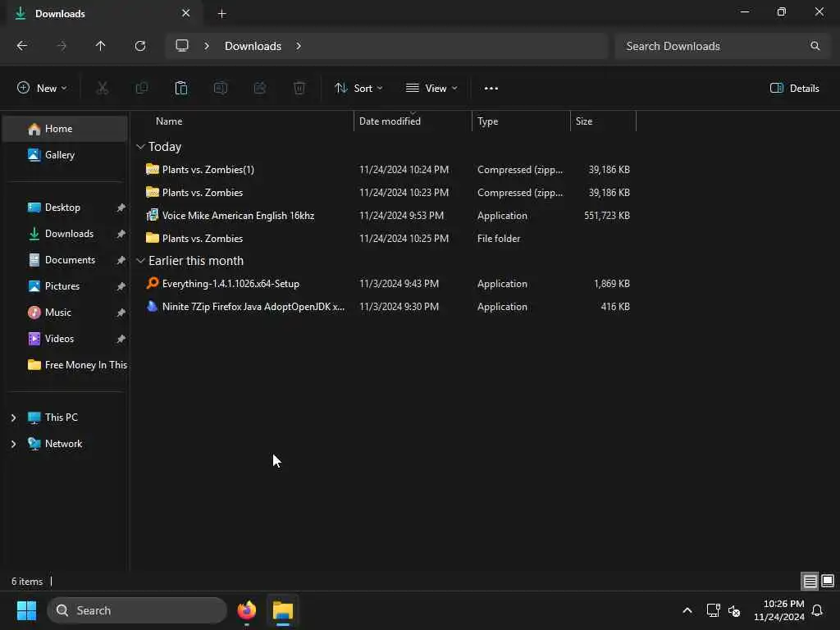Click the Share icon in toolbar
Viewport: 840px width, 630px height.
pyautogui.click(x=260, y=88)
